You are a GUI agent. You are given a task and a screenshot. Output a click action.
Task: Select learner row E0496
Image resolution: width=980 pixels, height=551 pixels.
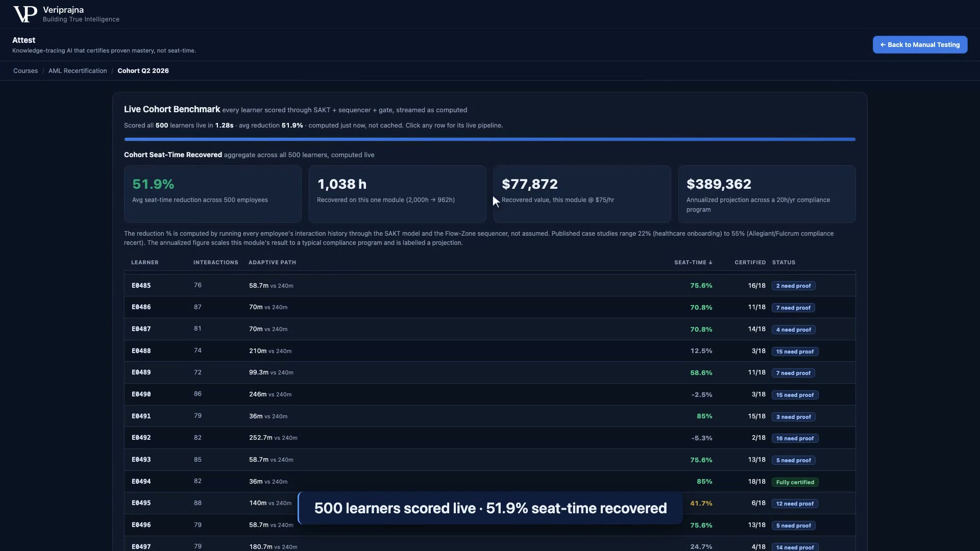coord(489,525)
